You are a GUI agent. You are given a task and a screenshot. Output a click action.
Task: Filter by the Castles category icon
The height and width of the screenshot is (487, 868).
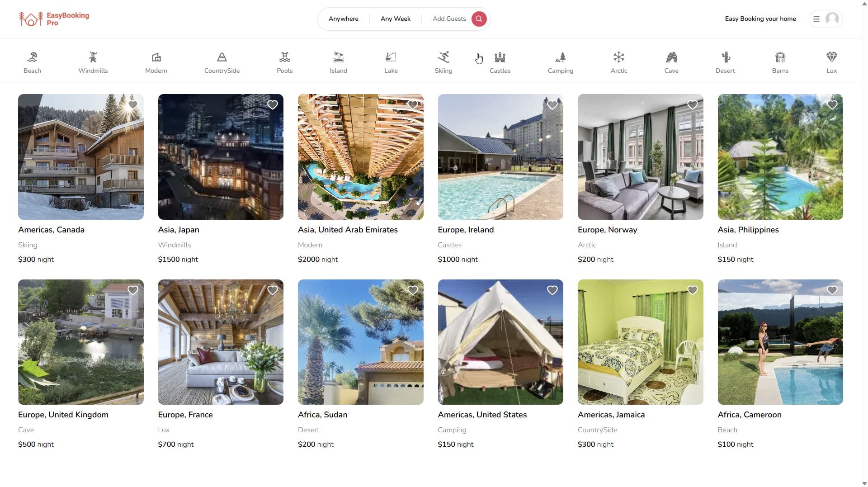500,57
